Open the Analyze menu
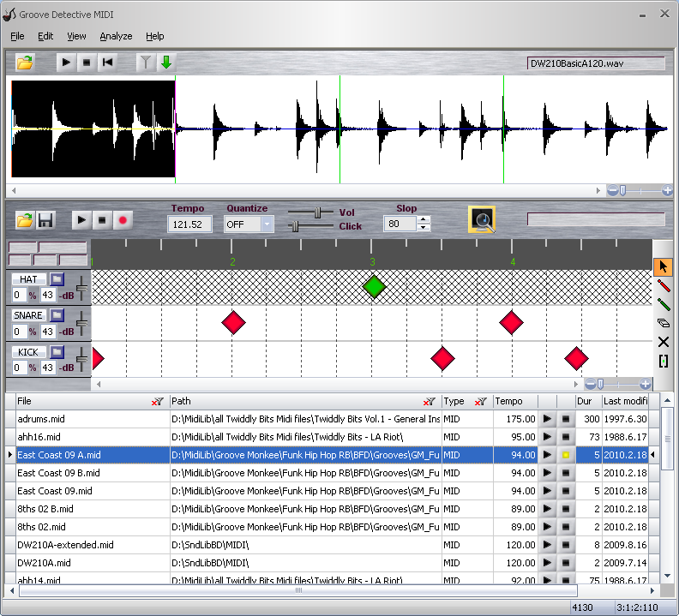This screenshot has height=616, width=679. (116, 36)
